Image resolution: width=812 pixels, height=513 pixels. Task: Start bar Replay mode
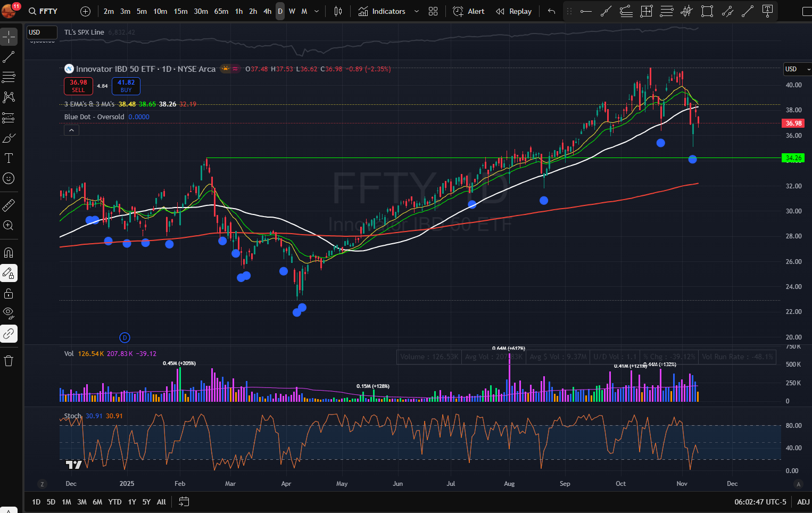pyautogui.click(x=513, y=11)
